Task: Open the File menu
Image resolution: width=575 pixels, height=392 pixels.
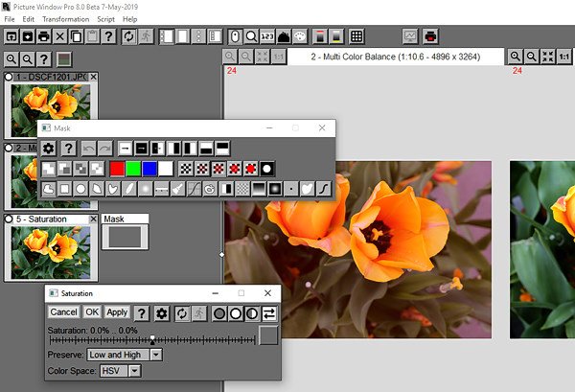Action: 10,19
